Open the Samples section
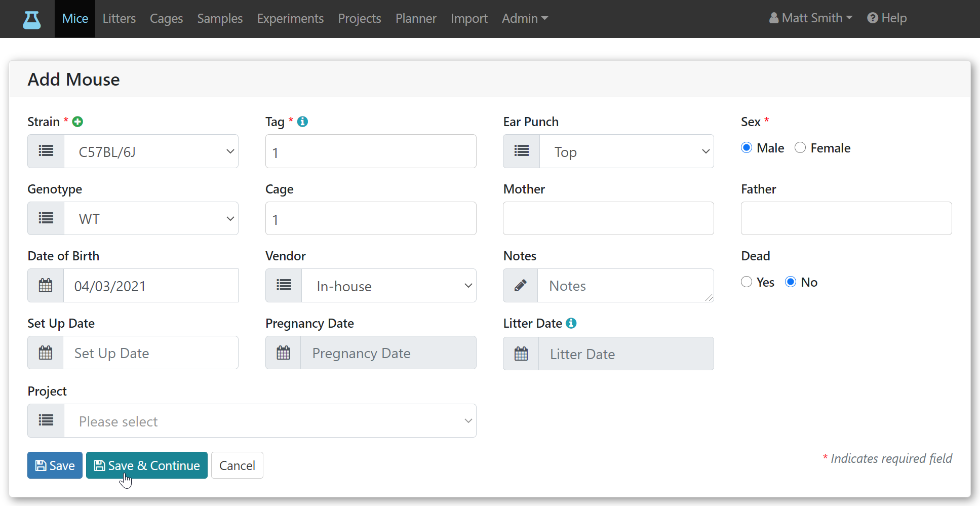 point(220,19)
